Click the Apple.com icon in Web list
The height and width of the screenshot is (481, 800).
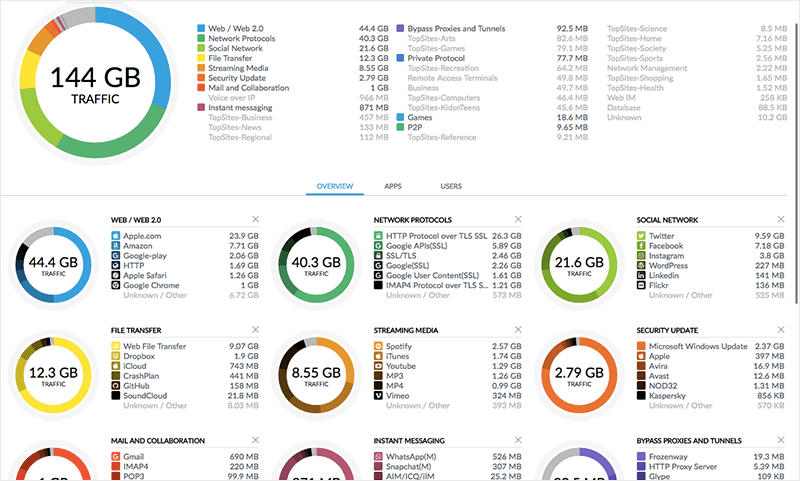coord(116,236)
